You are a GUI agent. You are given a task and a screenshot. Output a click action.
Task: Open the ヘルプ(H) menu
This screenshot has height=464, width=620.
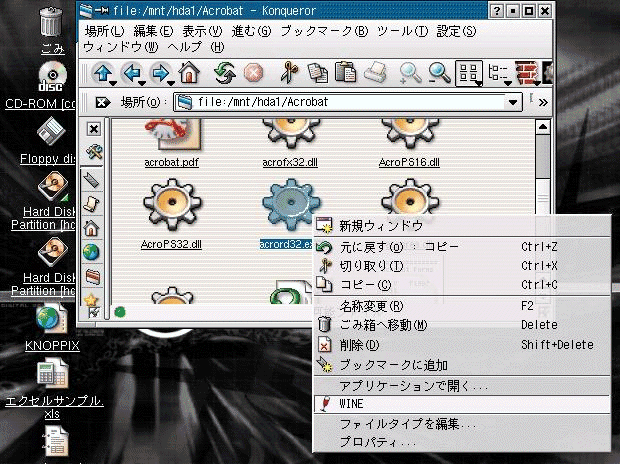[196, 47]
